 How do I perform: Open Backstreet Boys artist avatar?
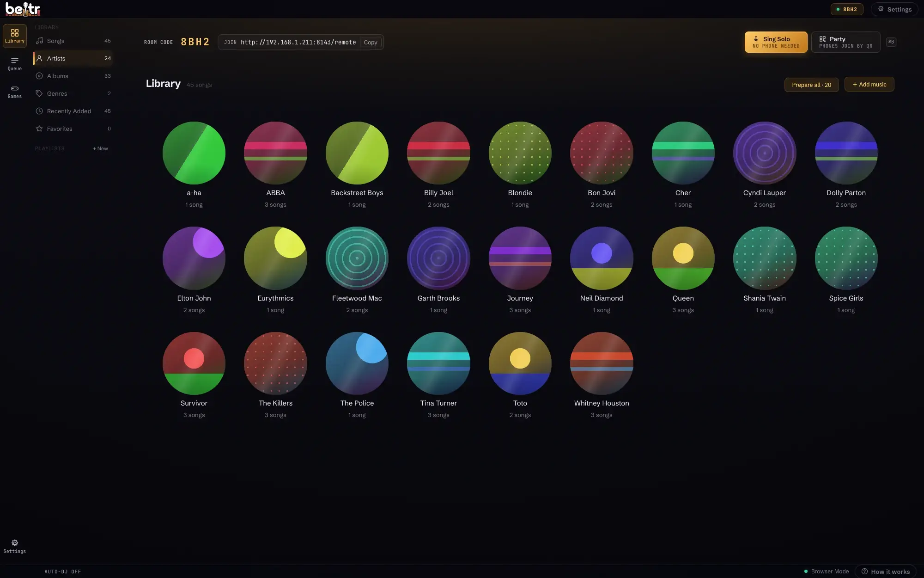[x=357, y=153]
